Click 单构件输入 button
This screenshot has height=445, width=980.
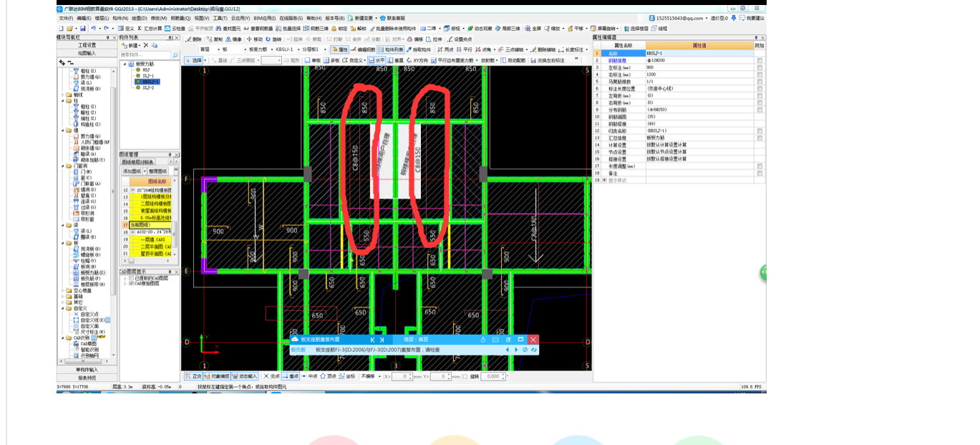[87, 370]
